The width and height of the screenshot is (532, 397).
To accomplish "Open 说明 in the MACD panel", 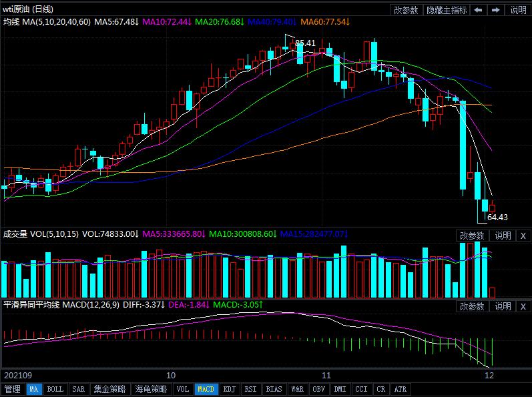I will pyautogui.click(x=503, y=306).
